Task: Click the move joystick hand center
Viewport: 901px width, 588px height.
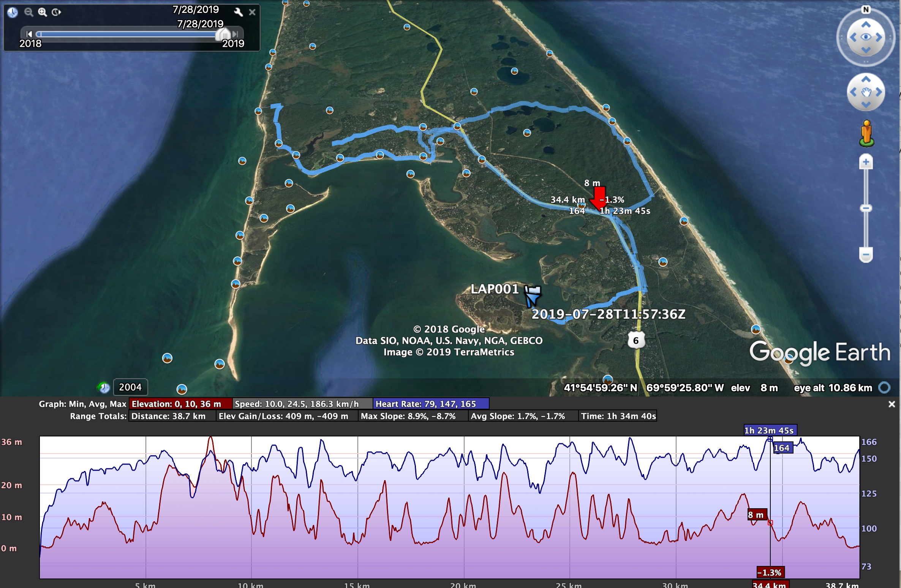Action: (866, 92)
